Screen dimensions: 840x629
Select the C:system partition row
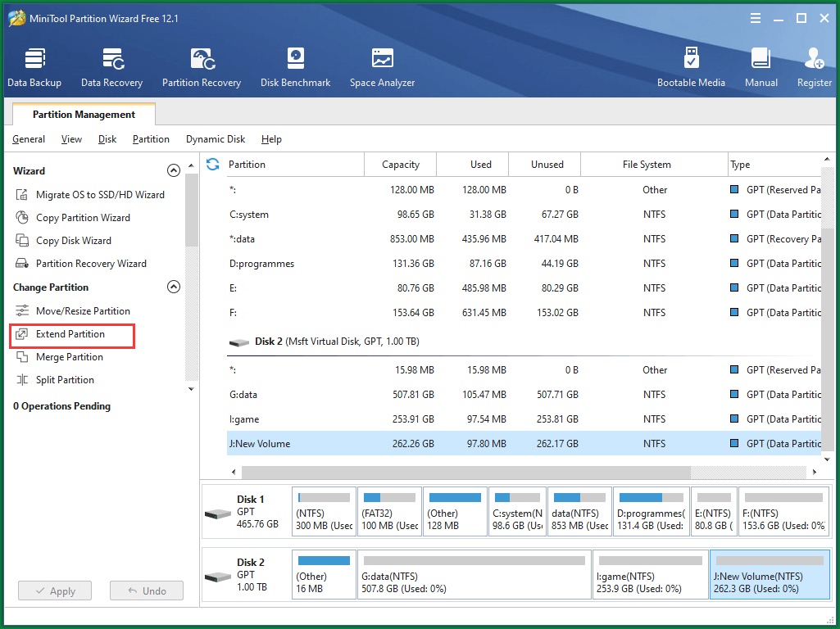click(524, 215)
